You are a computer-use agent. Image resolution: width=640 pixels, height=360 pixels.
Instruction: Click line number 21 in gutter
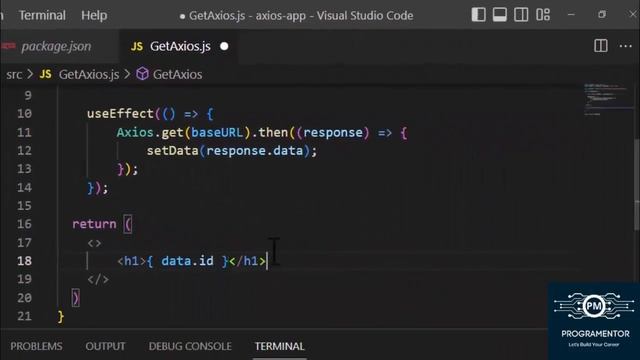pos(24,316)
